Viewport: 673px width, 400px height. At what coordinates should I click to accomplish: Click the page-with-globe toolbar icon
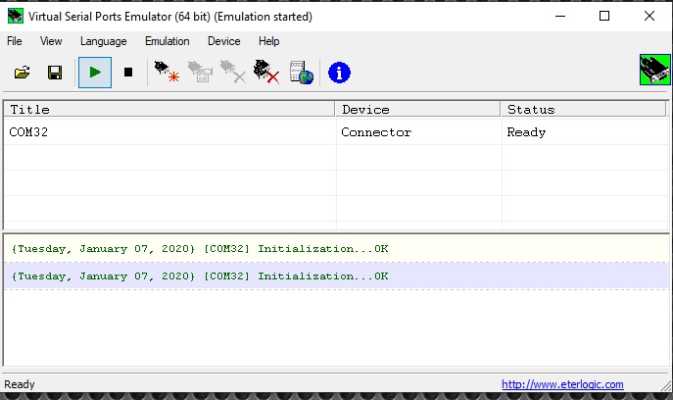click(302, 72)
